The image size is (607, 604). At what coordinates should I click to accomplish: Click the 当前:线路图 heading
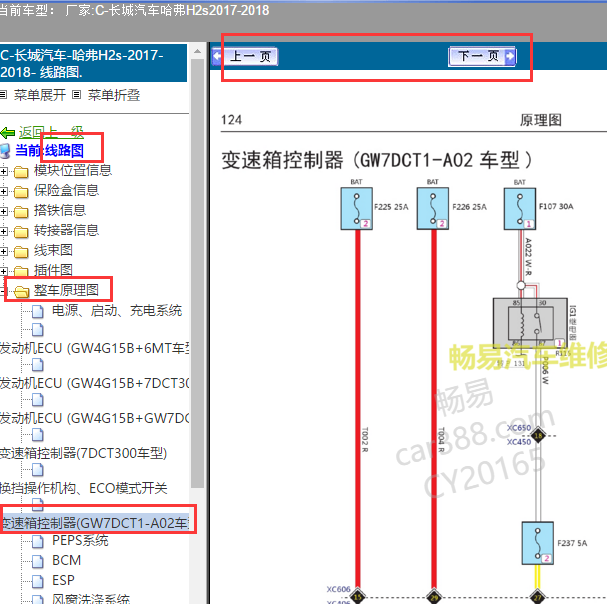[49, 150]
